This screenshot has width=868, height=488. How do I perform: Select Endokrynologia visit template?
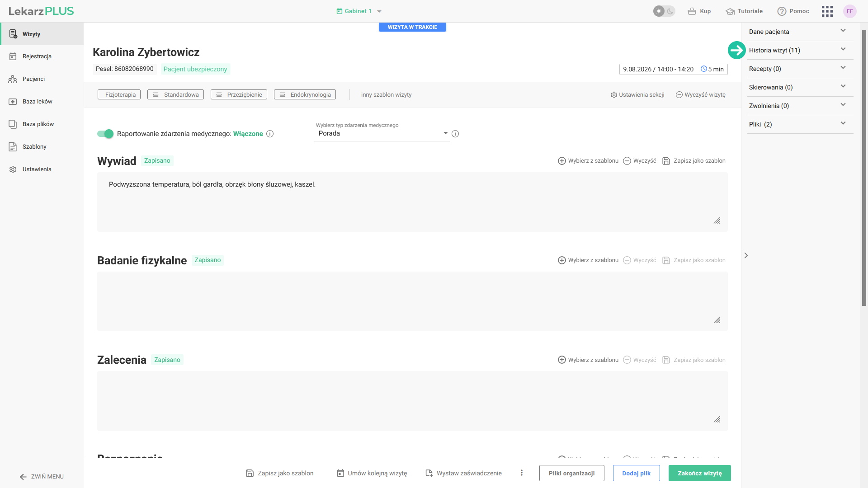[x=305, y=94]
